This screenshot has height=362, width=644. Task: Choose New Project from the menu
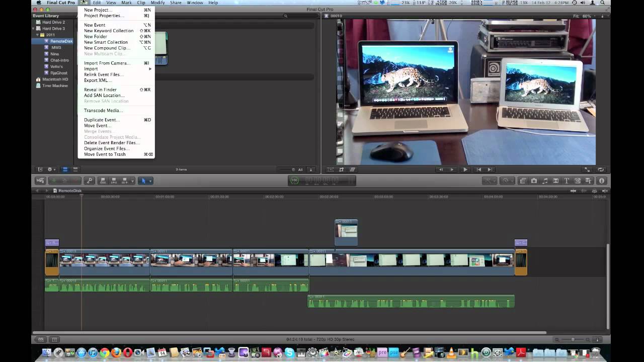click(x=116, y=10)
